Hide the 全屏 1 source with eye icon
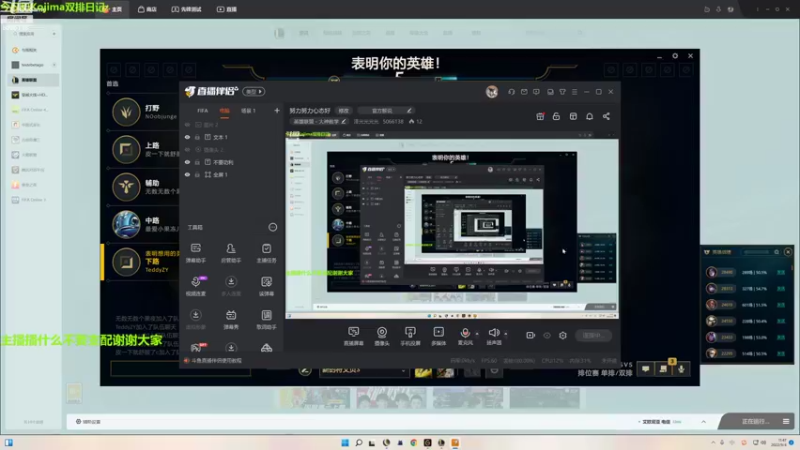Screen dimensions: 800x450 [187, 174]
